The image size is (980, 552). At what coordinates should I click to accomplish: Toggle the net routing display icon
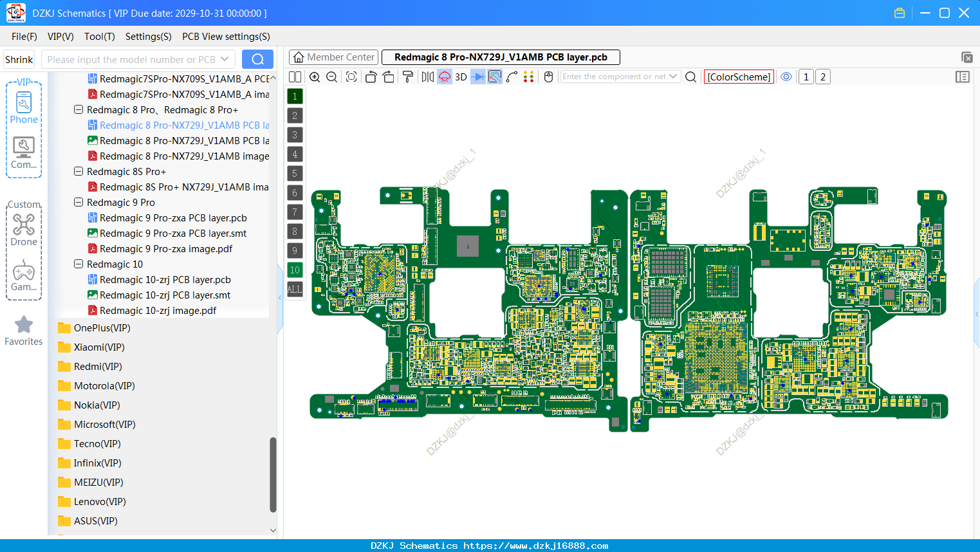(495, 77)
